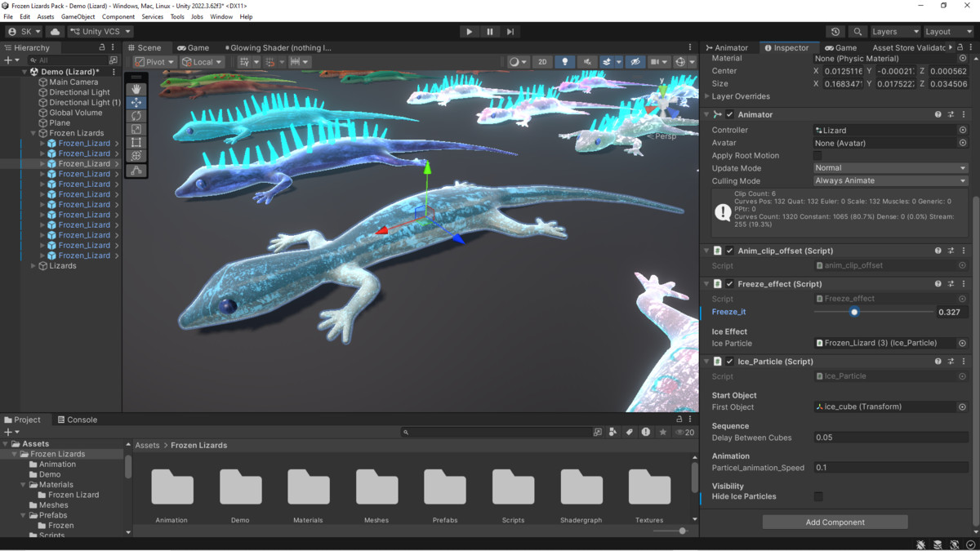Image resolution: width=980 pixels, height=551 pixels.
Task: Enable the Hide Ice Particles checkbox
Action: coord(818,496)
